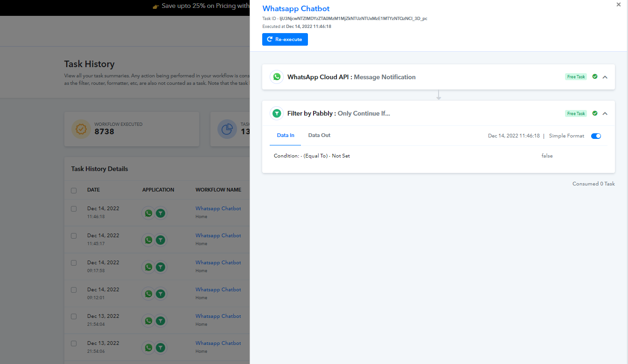
Task: Tick the select-all checkbox in table header
Action: [x=74, y=190]
